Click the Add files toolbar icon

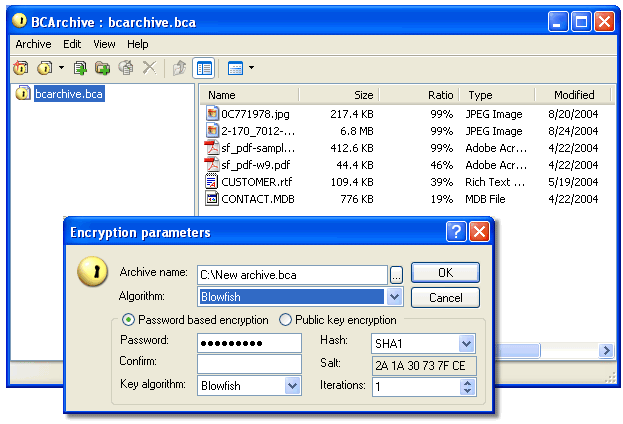point(80,68)
